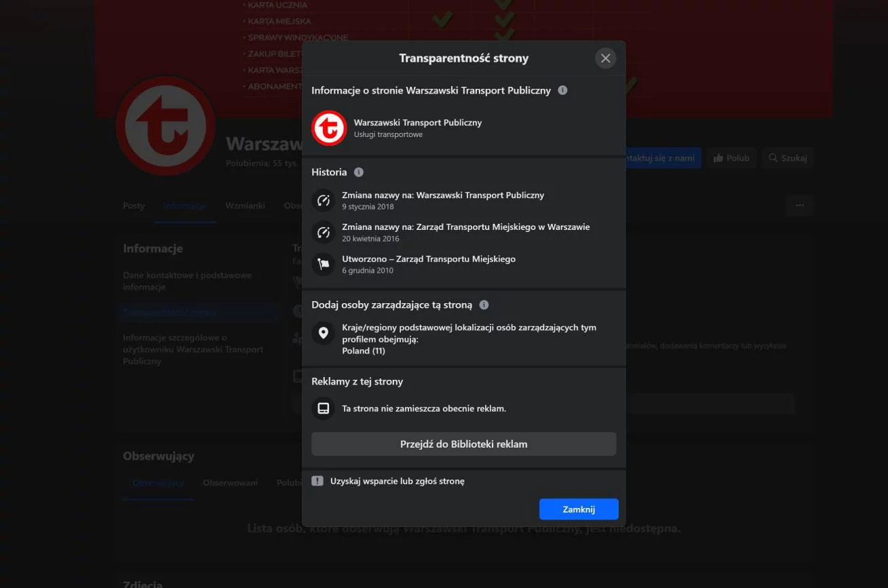888x588 pixels.
Task: Click name-change icon for 20 kwietnia 2016
Action: (x=324, y=232)
